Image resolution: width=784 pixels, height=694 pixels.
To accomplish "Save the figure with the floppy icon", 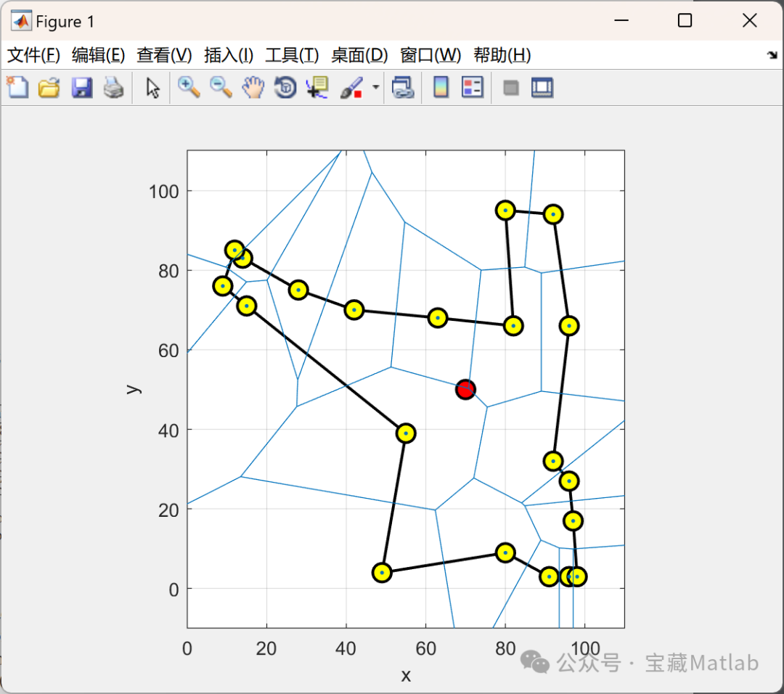I will click(81, 88).
